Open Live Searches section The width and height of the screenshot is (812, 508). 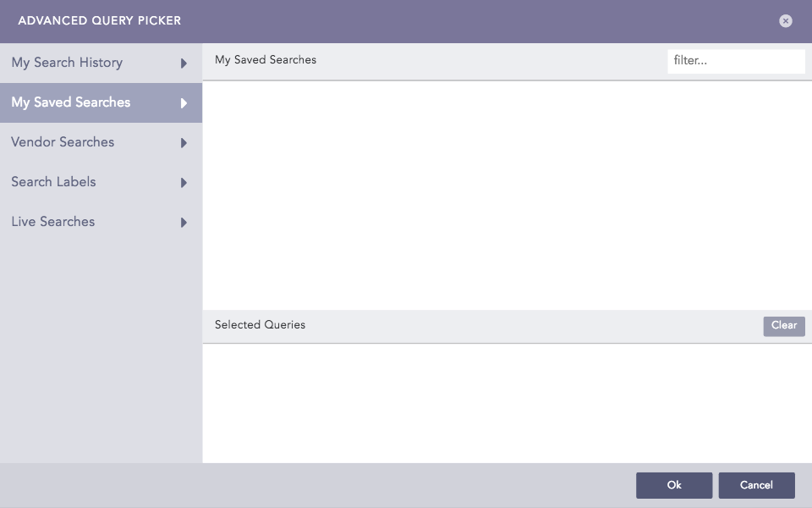point(52,222)
